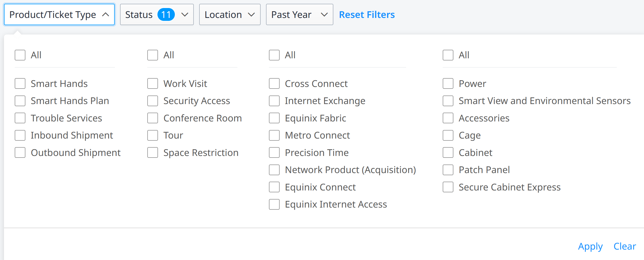
Task: Open the Location filter dropdown
Action: point(230,14)
